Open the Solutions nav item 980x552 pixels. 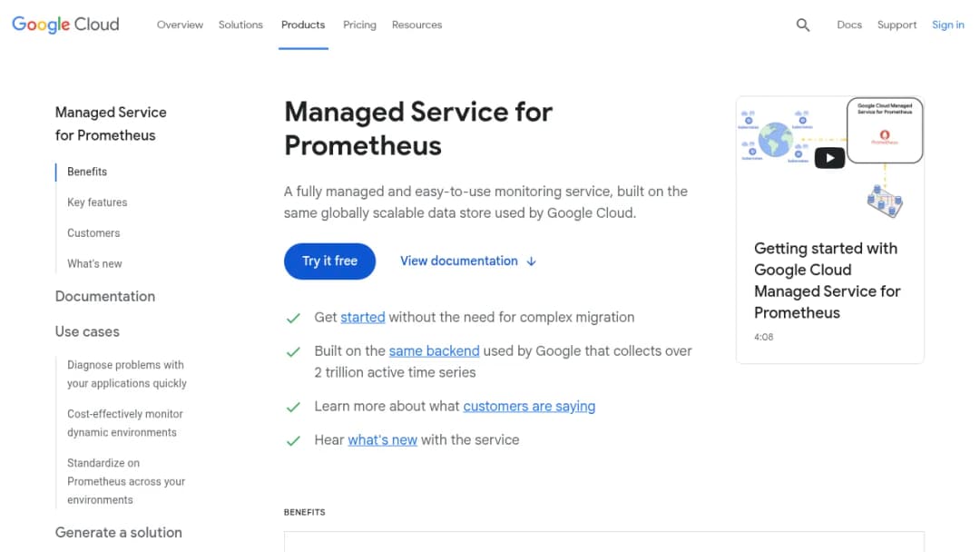tap(240, 25)
